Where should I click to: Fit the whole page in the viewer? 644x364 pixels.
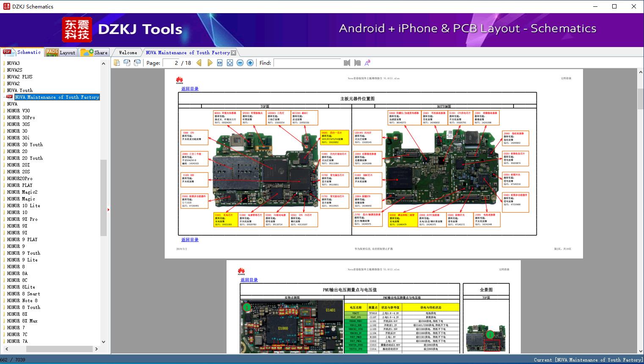coord(230,63)
